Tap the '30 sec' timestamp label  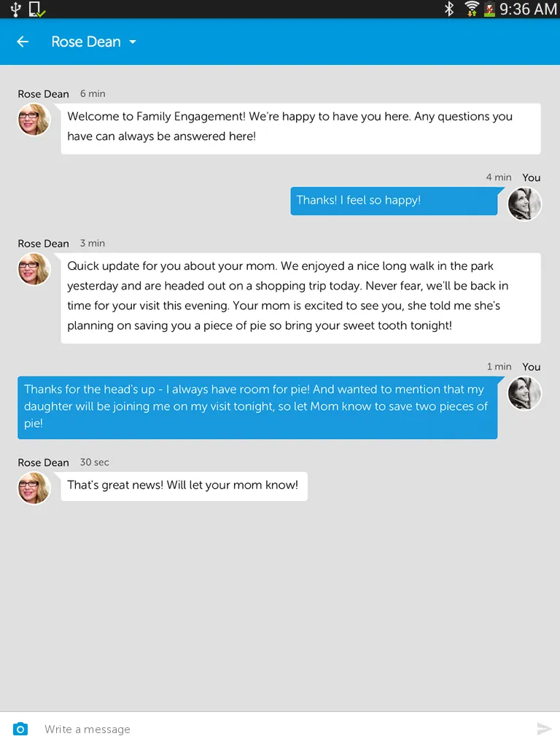pyautogui.click(x=94, y=462)
